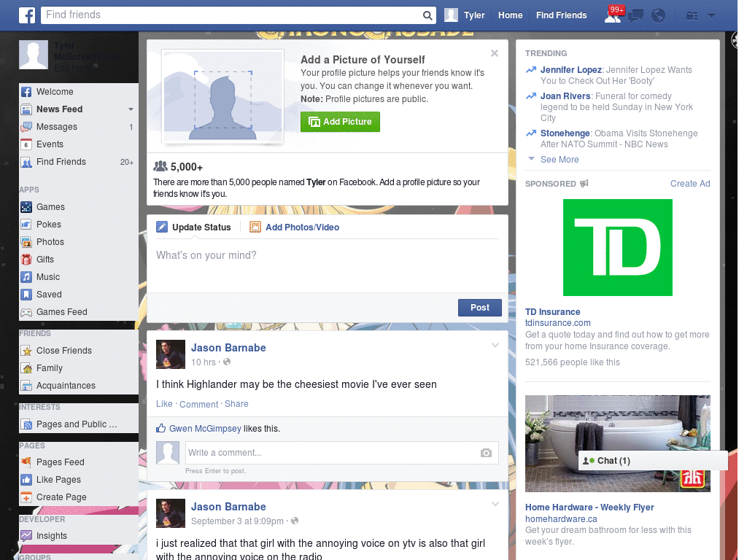Click the Pokes icon in sidebar

click(26, 225)
